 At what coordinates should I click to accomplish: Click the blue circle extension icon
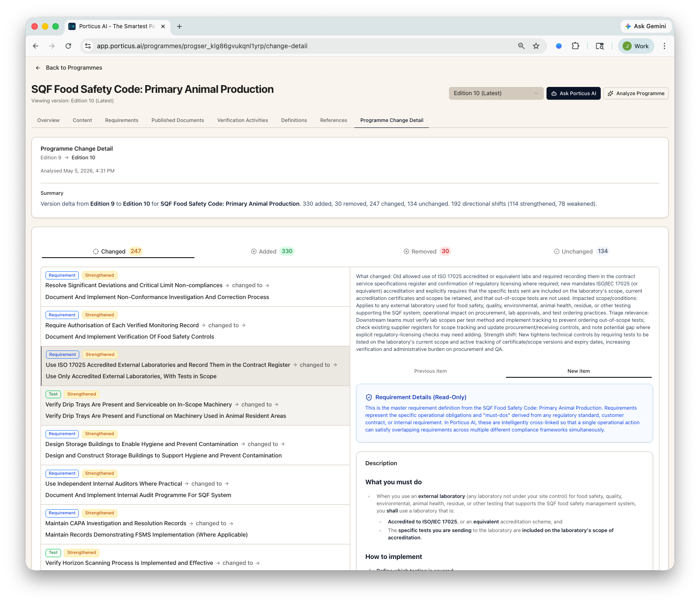pos(559,46)
